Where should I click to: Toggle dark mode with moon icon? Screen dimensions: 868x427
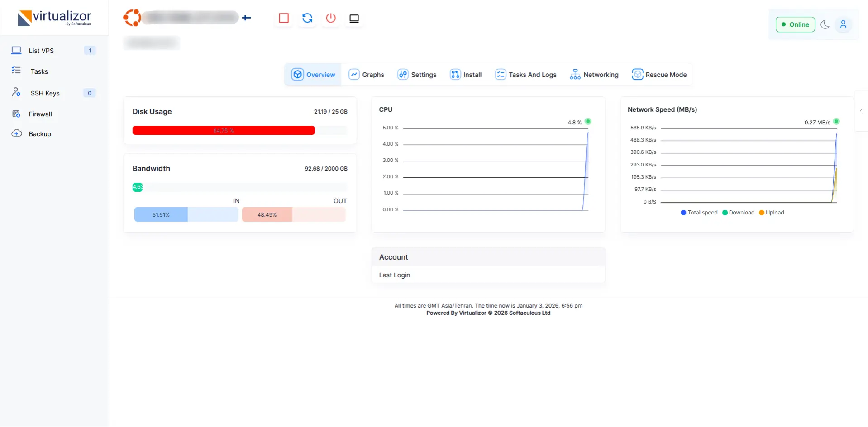coord(825,24)
